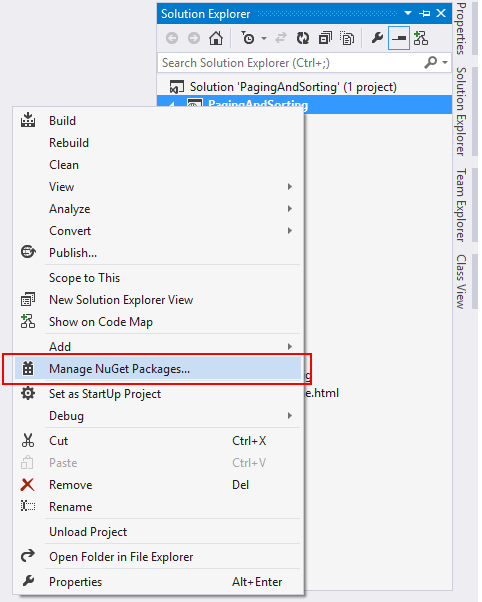This screenshot has height=602, width=482.
Task: Click the Home icon in Solution Explorer toolbar
Action: [216, 38]
